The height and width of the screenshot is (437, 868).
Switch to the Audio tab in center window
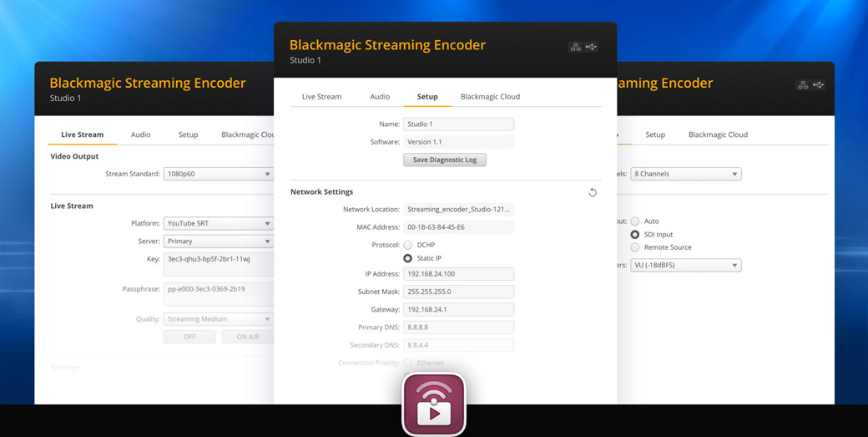coord(380,97)
